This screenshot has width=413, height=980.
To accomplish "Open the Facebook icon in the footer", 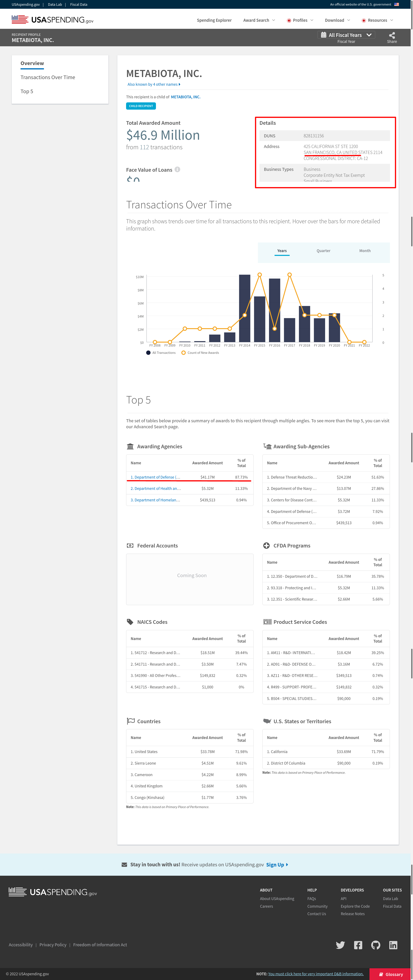I will pyautogui.click(x=358, y=945).
